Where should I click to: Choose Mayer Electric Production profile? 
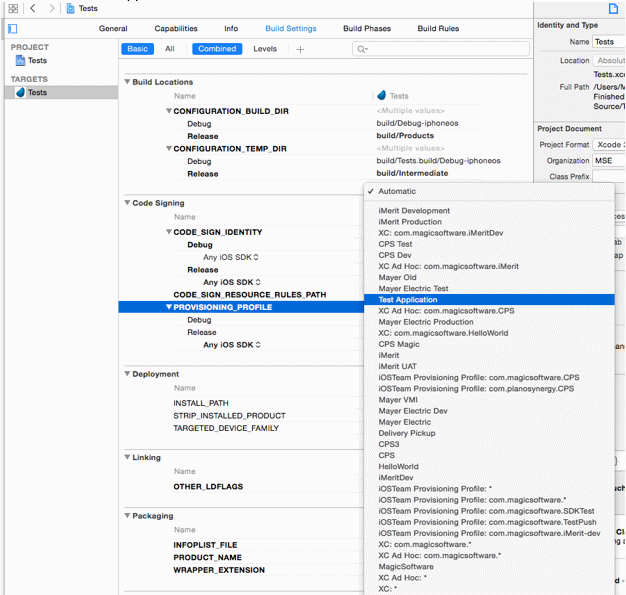point(489,322)
